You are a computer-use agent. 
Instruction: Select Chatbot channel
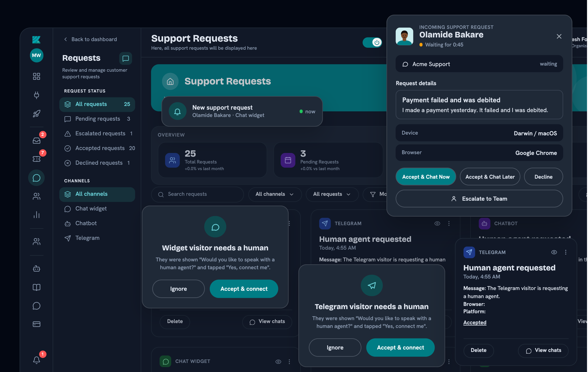(97, 223)
